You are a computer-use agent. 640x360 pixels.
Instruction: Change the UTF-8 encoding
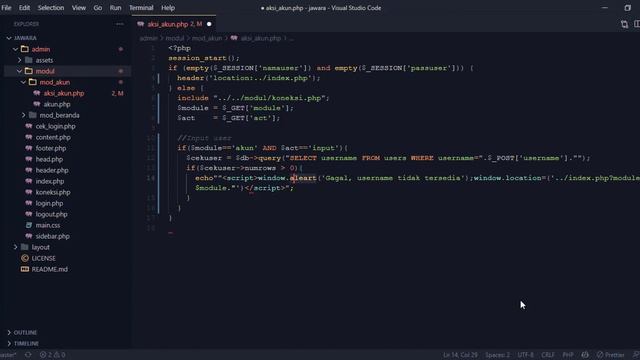(525, 355)
